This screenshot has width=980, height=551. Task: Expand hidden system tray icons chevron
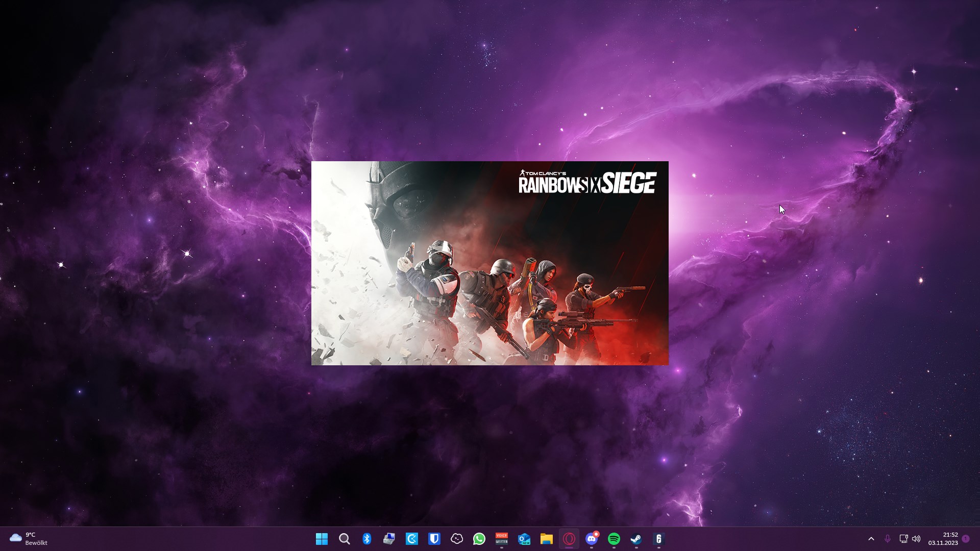tap(871, 539)
